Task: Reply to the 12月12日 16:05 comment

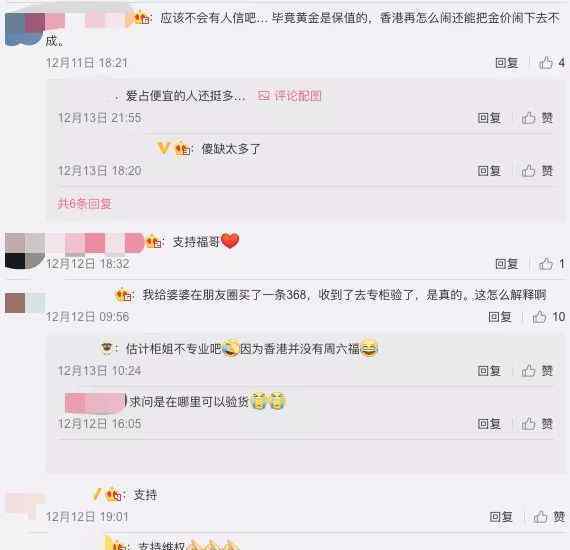Action: (x=489, y=423)
